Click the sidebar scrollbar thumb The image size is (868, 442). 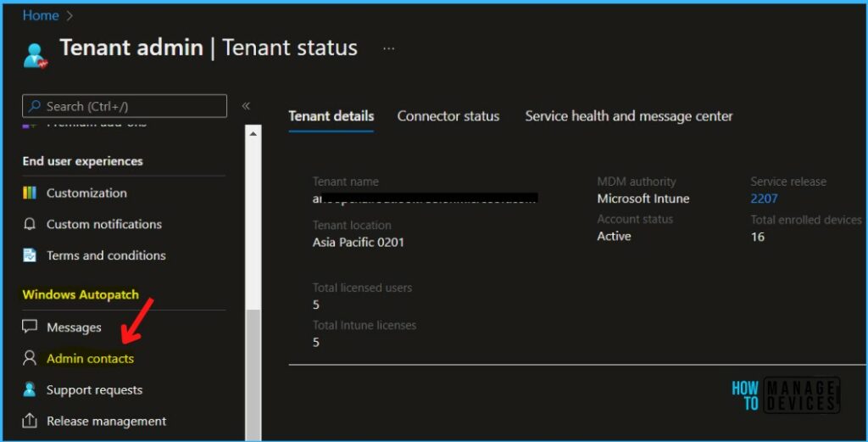(x=253, y=374)
